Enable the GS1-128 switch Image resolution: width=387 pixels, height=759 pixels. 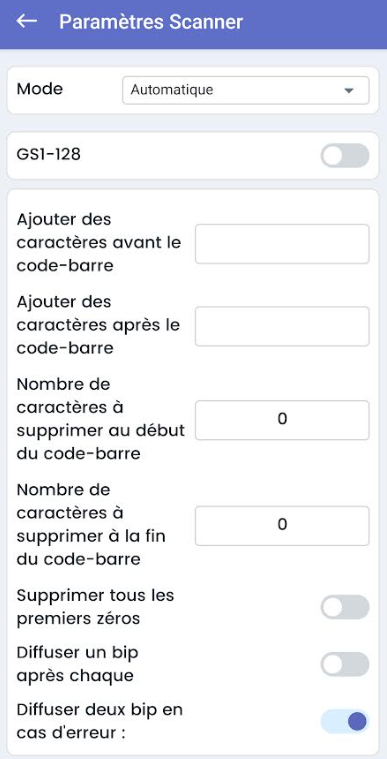point(345,155)
